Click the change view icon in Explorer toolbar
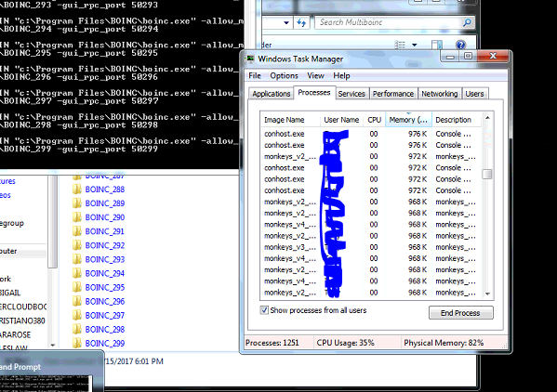This screenshot has width=557, height=392. coord(400,45)
